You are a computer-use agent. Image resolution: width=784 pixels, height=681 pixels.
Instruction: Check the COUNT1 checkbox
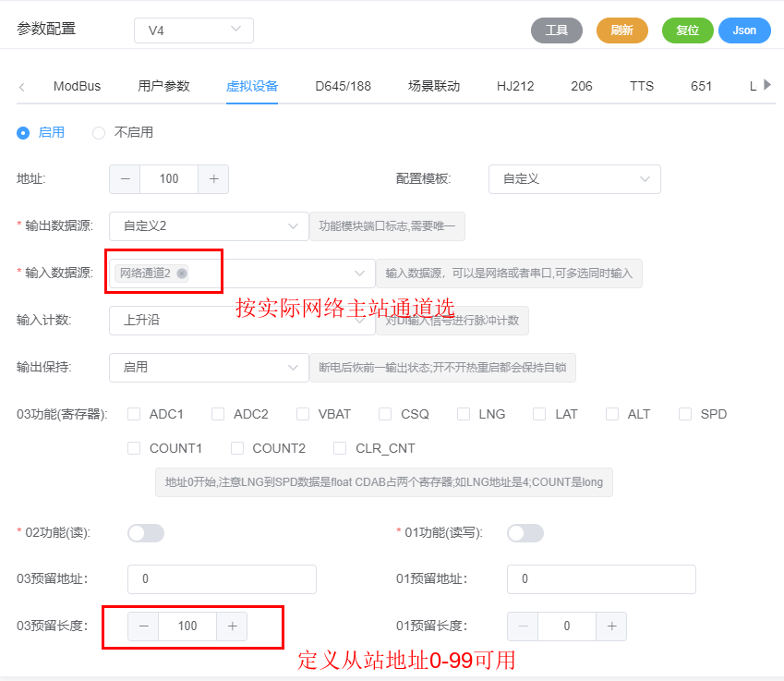click(x=134, y=448)
